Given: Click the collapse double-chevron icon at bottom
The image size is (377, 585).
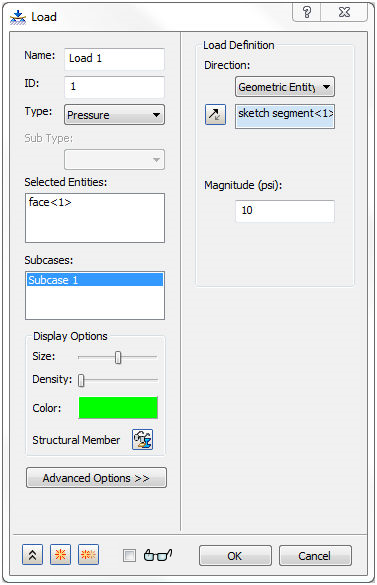Looking at the screenshot, I should pyautogui.click(x=32, y=555).
